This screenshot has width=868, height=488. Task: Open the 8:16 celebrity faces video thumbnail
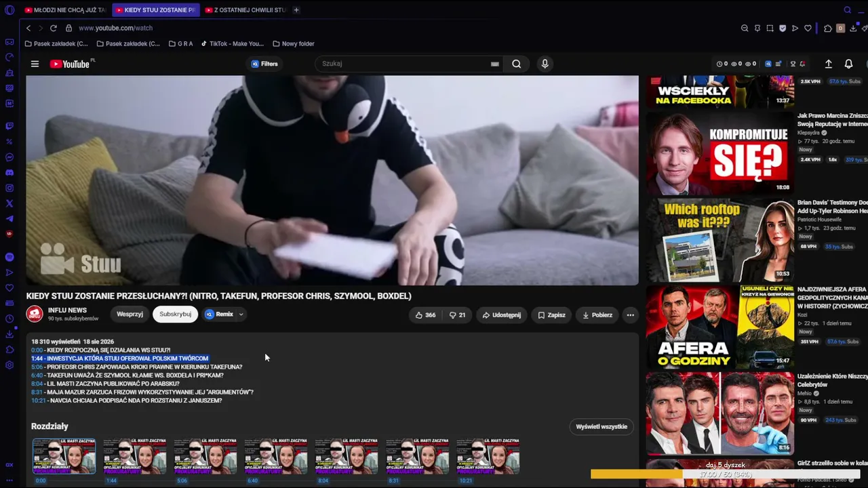tap(719, 413)
